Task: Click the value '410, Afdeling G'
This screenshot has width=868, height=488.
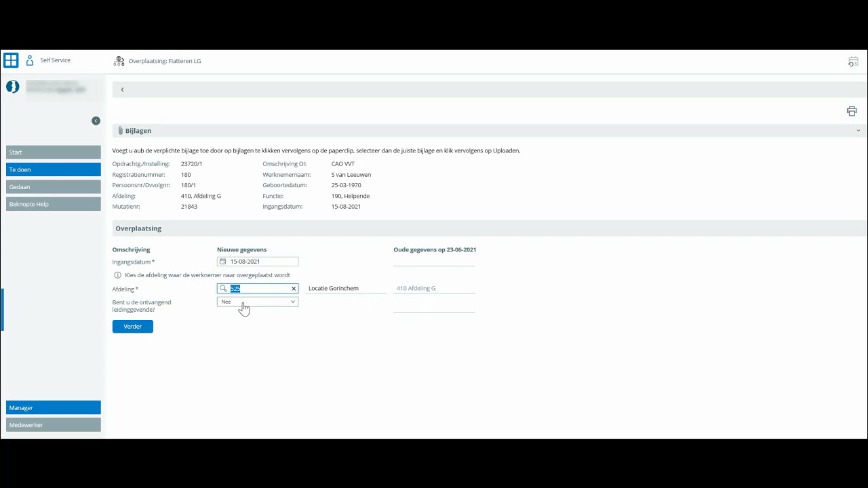Action: coord(201,196)
